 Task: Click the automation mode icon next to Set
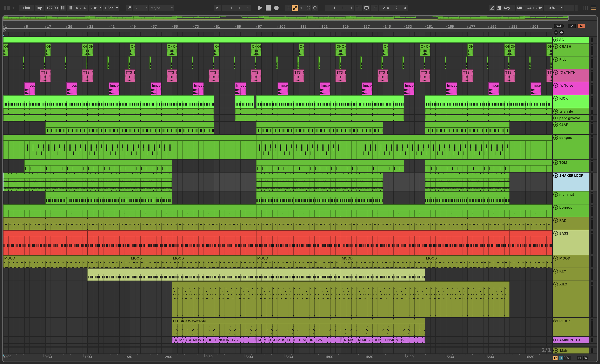coord(572,26)
